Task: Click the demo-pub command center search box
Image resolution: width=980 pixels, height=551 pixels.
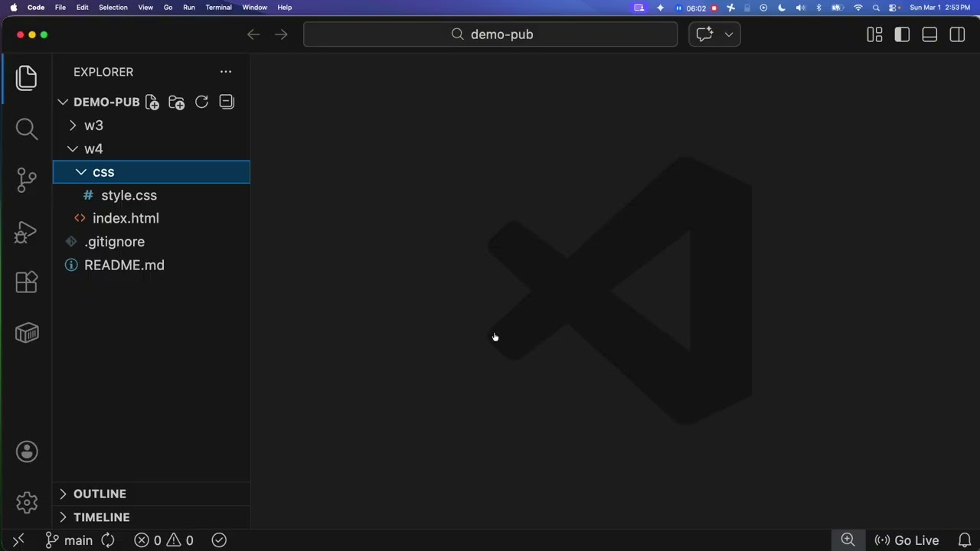Action: [x=491, y=34]
